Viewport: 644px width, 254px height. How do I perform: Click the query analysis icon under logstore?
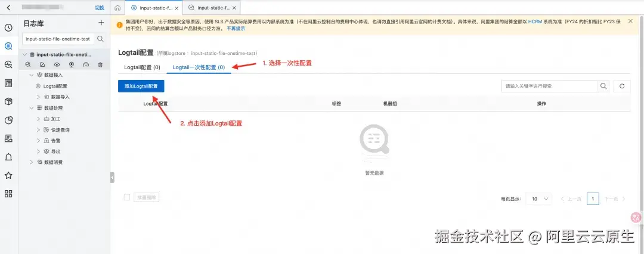28,64
